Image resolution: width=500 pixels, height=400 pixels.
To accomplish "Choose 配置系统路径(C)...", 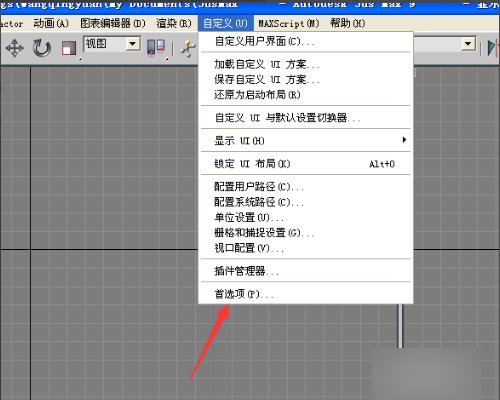I will pyautogui.click(x=306, y=202).
